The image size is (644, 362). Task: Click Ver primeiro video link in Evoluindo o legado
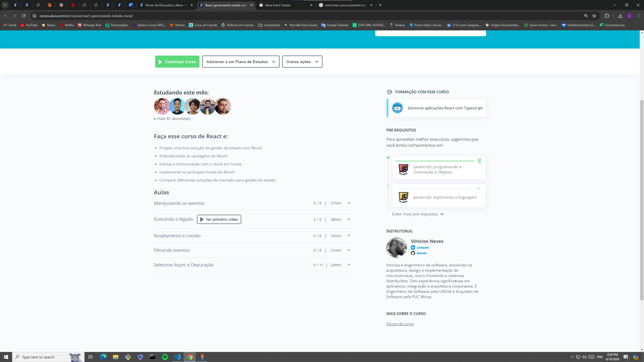[x=219, y=219]
